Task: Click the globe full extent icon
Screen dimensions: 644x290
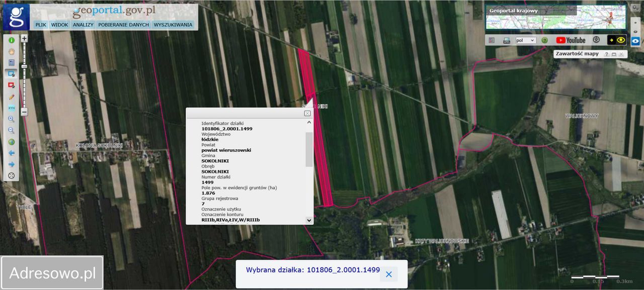Action: coord(11,142)
